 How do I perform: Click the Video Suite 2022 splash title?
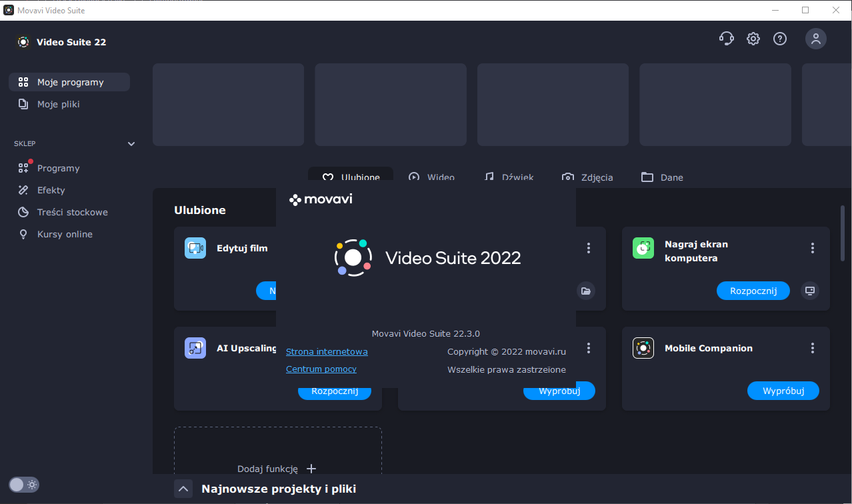point(453,258)
